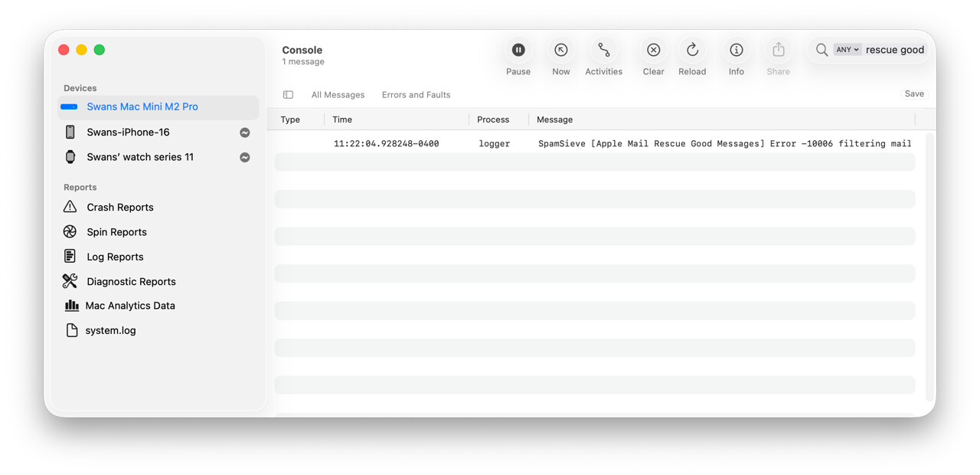Pause the log message stream
The height and width of the screenshot is (475, 980).
tap(518, 51)
